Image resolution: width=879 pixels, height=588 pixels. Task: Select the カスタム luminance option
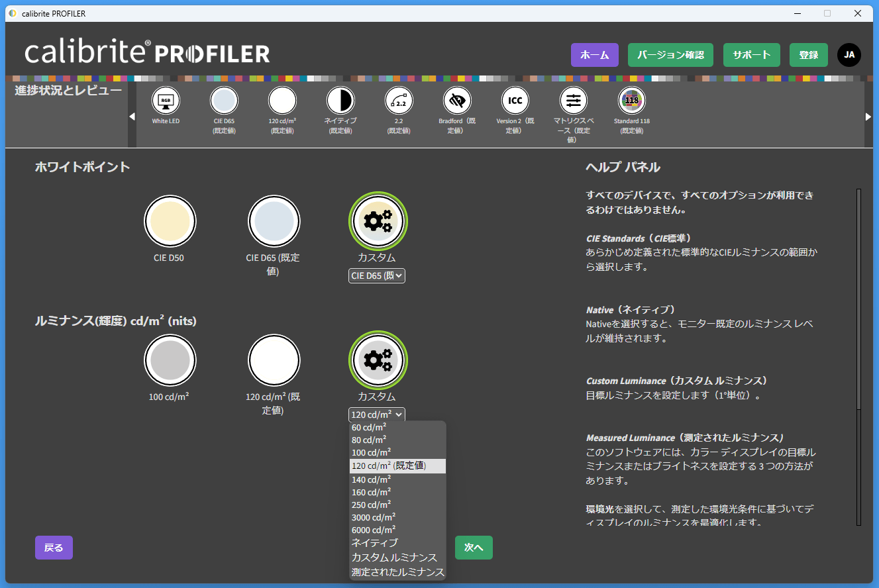378,360
